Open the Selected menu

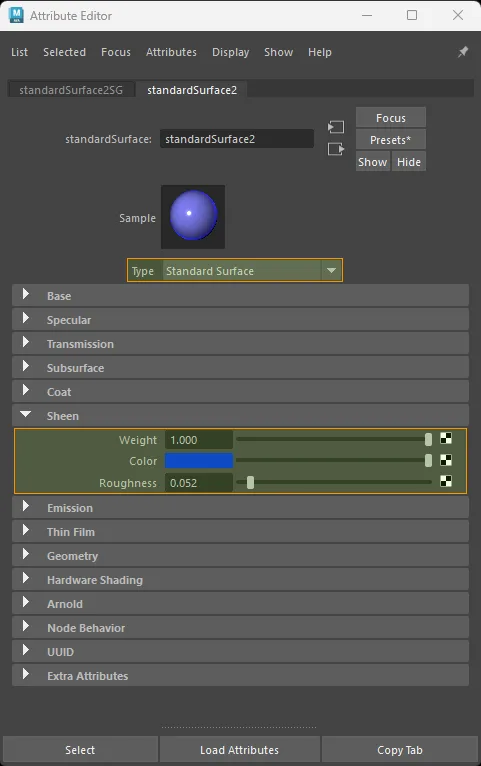[x=64, y=52]
